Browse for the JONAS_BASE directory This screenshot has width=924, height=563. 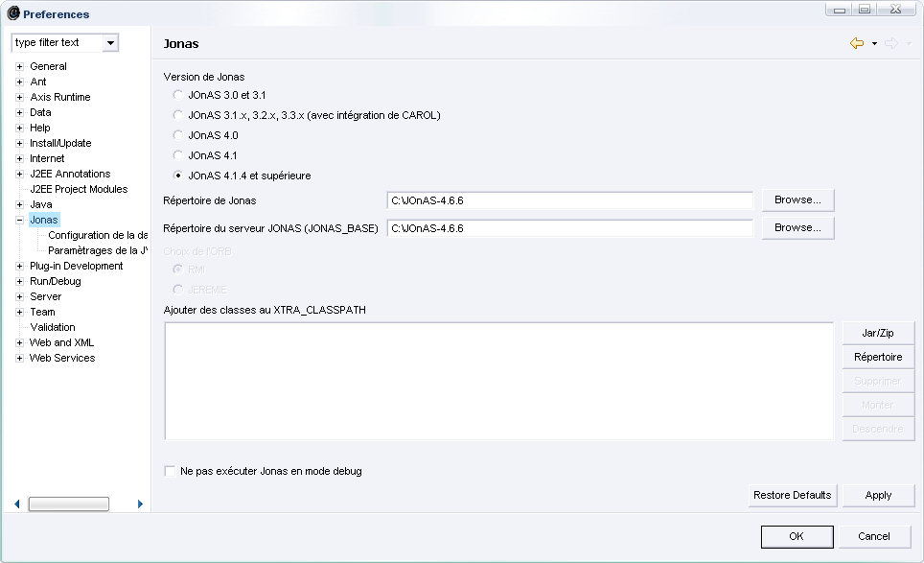(x=797, y=227)
